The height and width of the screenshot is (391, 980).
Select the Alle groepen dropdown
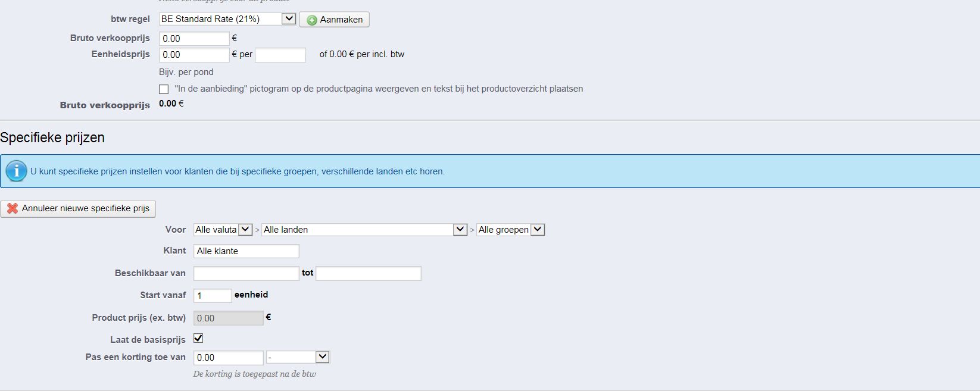[510, 230]
